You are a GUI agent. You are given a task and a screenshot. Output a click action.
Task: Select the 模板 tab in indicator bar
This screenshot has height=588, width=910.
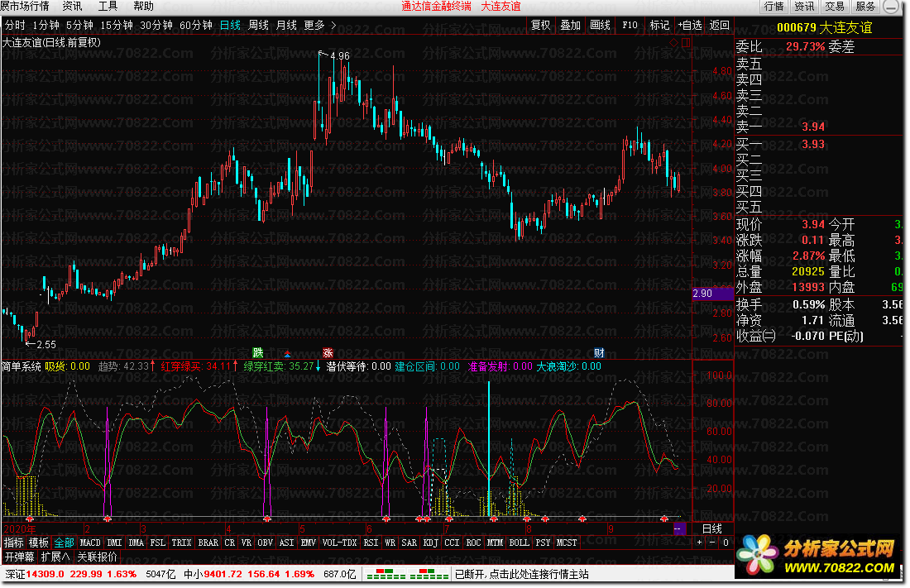click(x=39, y=543)
